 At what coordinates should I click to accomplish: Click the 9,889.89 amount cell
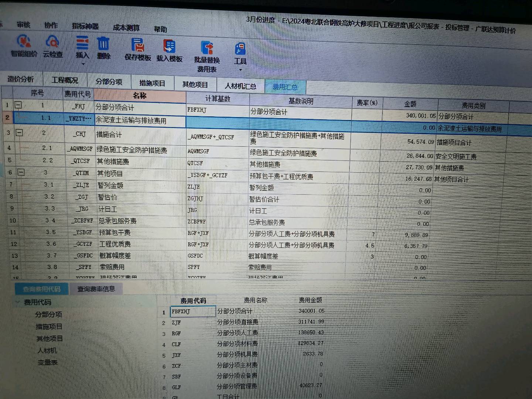point(404,235)
